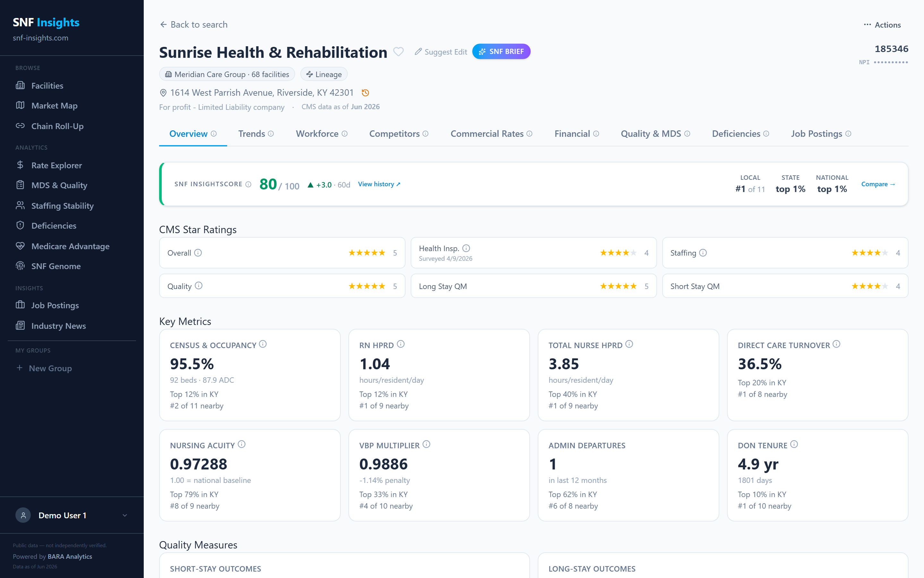Click the SNF BRIEF button
Viewport: 924px width, 578px height.
tap(501, 52)
